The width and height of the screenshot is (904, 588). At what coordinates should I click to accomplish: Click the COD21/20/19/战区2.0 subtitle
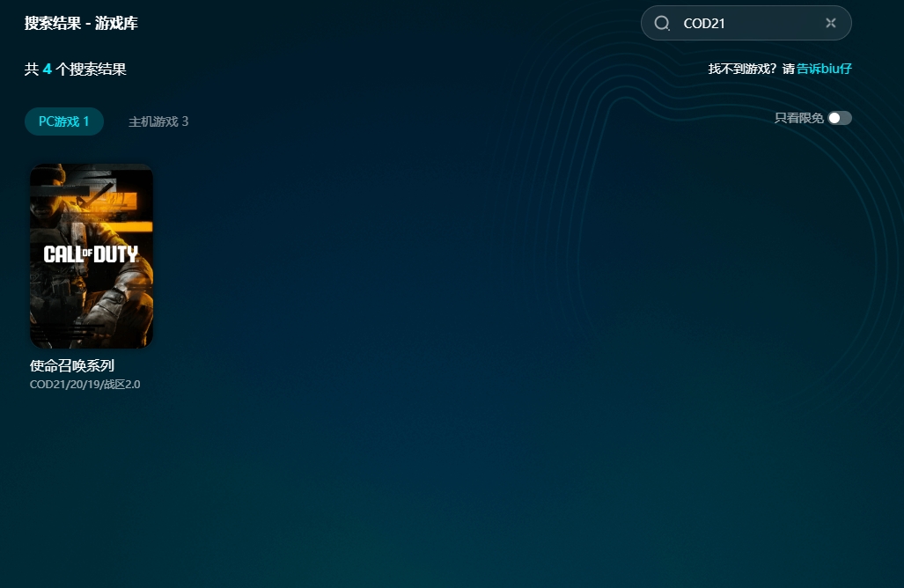[85, 385]
